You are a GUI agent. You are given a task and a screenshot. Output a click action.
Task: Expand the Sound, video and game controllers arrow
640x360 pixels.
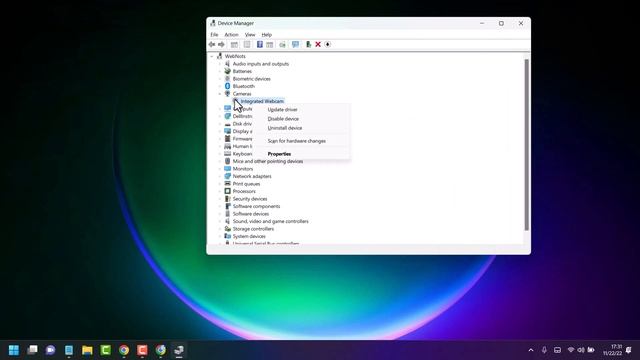[x=220, y=221]
